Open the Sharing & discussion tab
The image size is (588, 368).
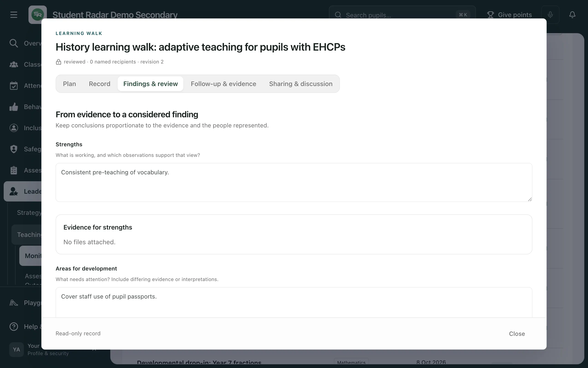301,84
